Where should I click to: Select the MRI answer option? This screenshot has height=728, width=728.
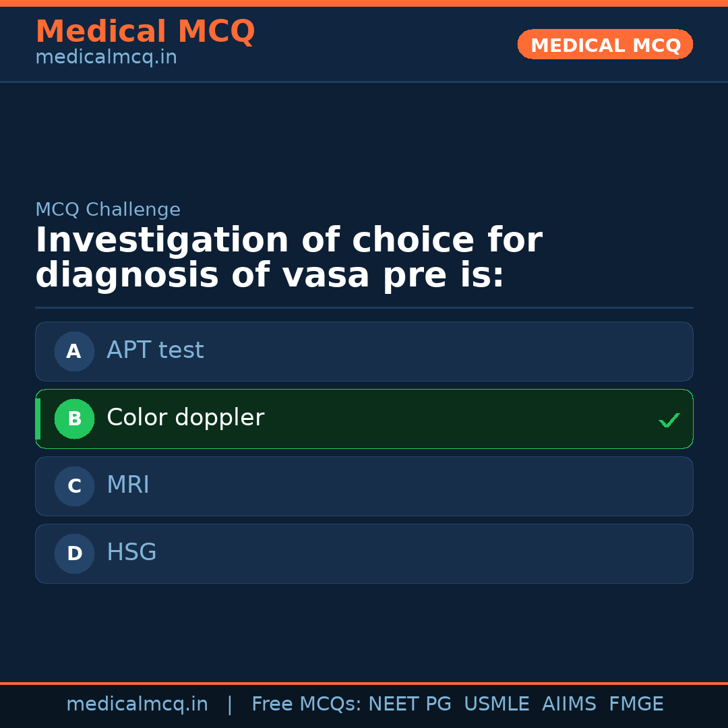click(364, 486)
